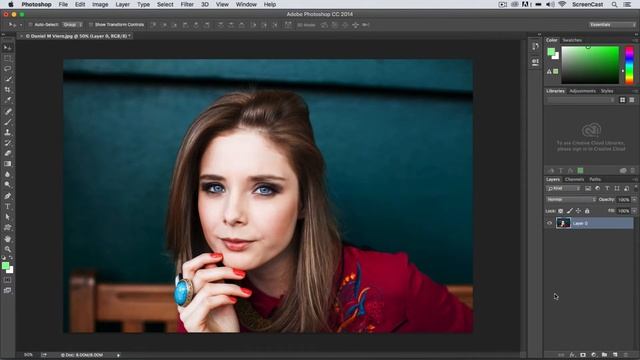The width and height of the screenshot is (640, 360).
Task: Open the Kind layer filter dropdown
Action: click(563, 189)
